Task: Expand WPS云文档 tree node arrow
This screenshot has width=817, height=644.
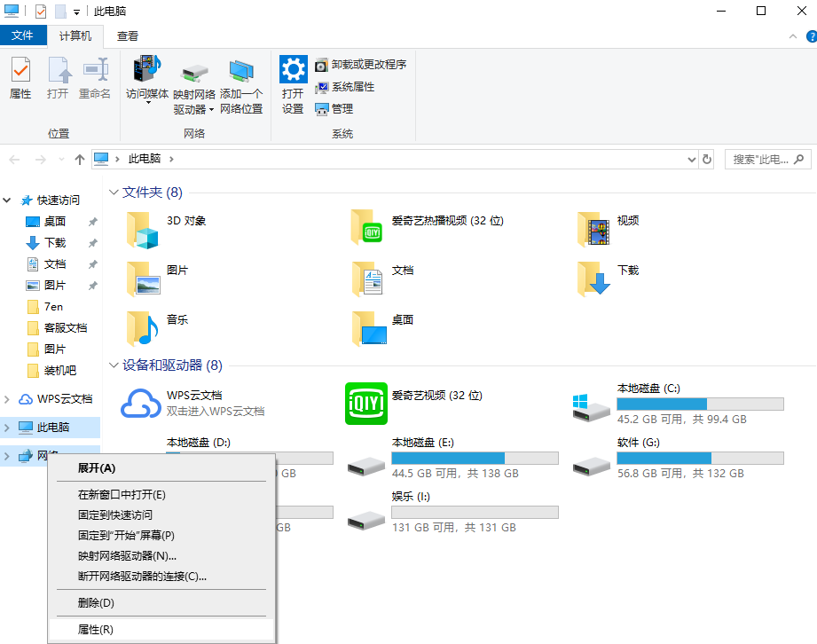Action: tap(8, 399)
